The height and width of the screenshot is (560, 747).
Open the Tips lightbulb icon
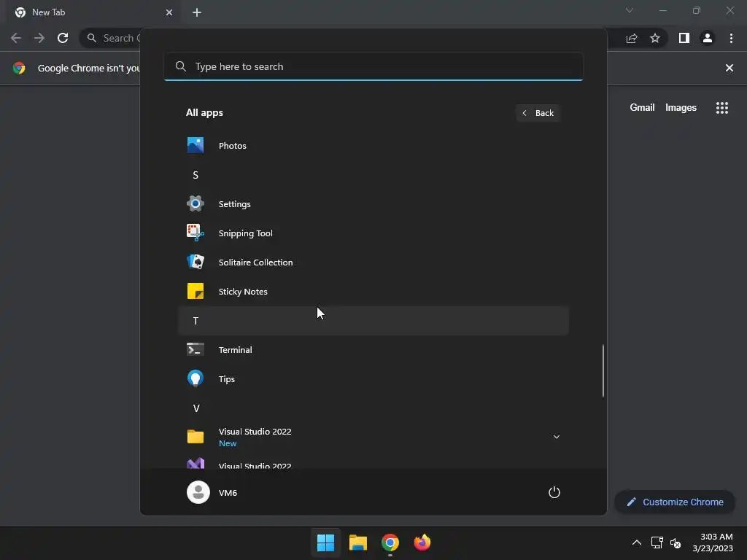pos(196,378)
